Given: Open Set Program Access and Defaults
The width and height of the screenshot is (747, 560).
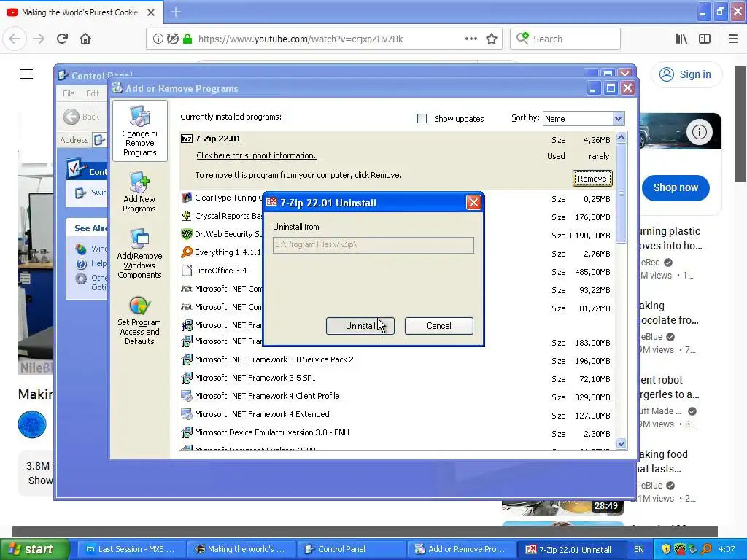Looking at the screenshot, I should [139, 320].
